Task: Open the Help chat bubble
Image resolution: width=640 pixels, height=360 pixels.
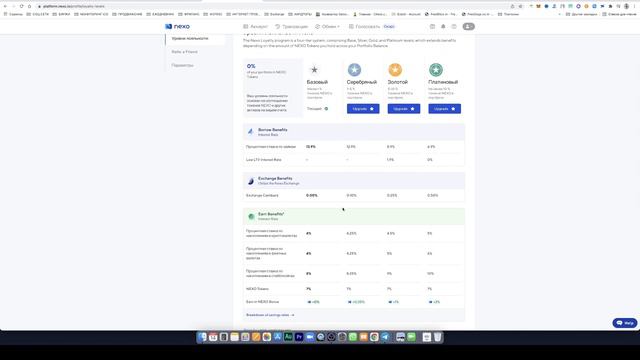Action: click(625, 323)
